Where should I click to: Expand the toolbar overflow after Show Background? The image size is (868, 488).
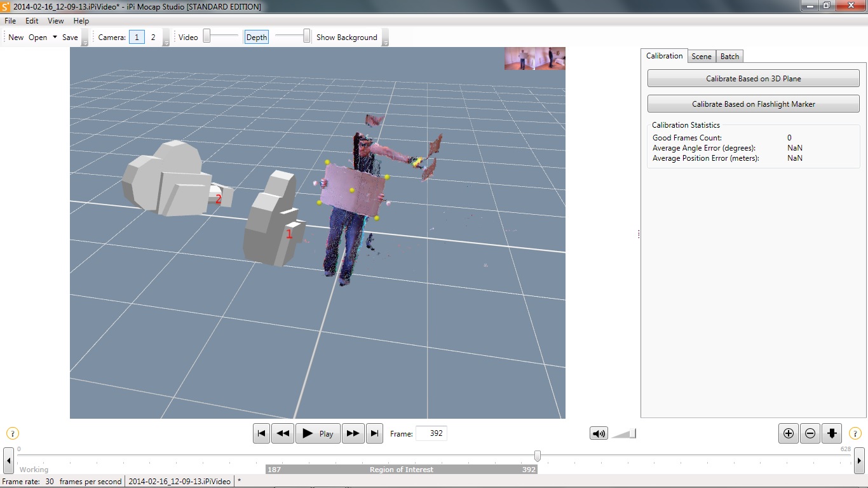point(384,38)
